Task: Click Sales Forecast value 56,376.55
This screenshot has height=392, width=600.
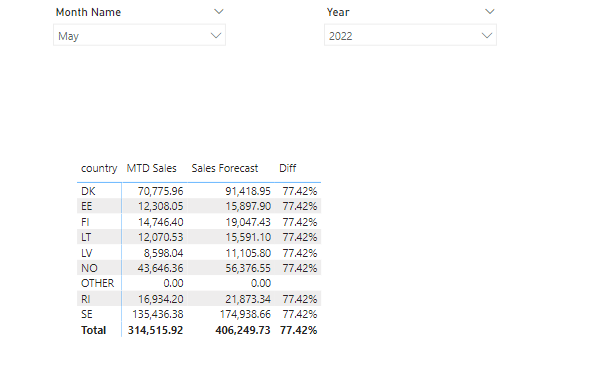Action: (x=248, y=268)
